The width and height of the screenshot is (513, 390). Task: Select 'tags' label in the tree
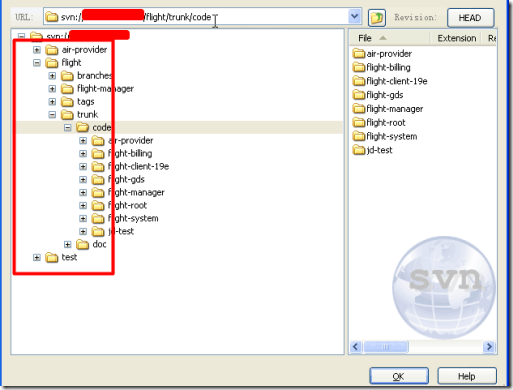pyautogui.click(x=86, y=102)
